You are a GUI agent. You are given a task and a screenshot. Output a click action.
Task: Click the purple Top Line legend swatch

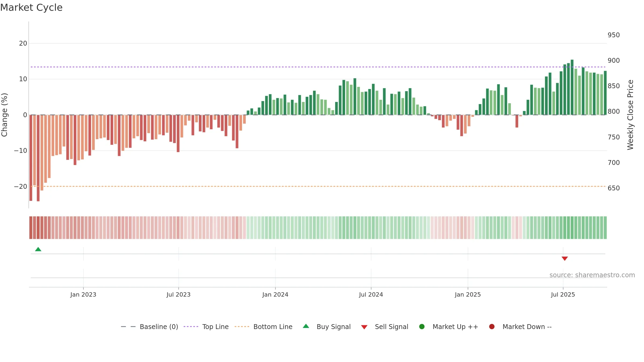click(191, 327)
